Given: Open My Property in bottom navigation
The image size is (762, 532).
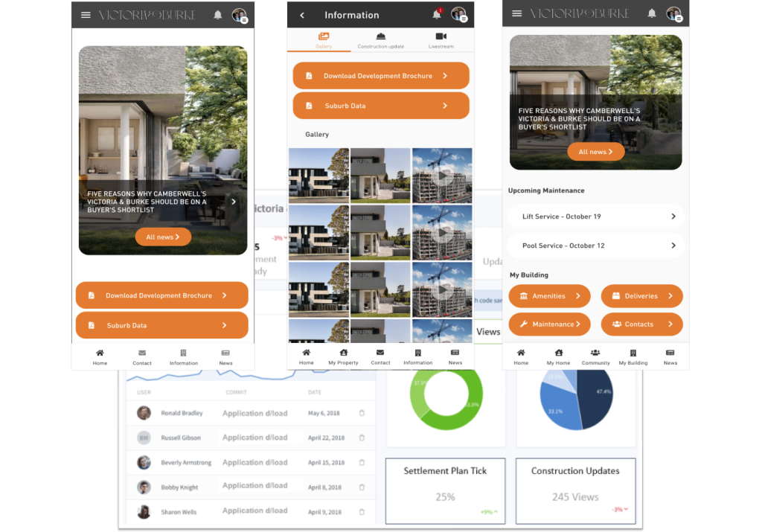Looking at the screenshot, I should click(343, 356).
